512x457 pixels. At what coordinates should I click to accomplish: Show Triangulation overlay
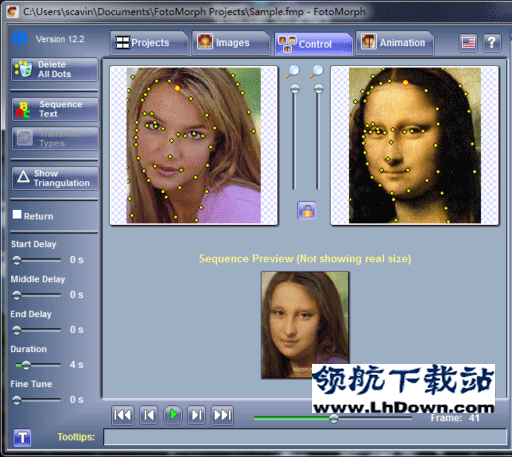tap(55, 178)
